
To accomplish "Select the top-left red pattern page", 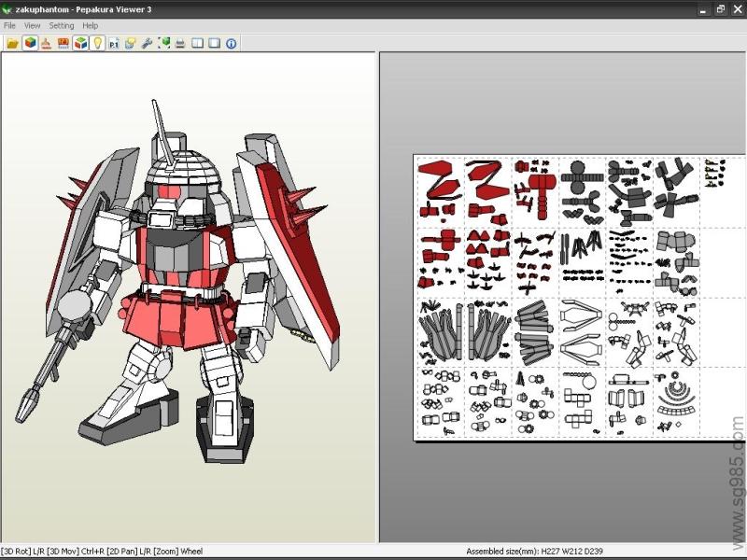I will click(x=441, y=190).
